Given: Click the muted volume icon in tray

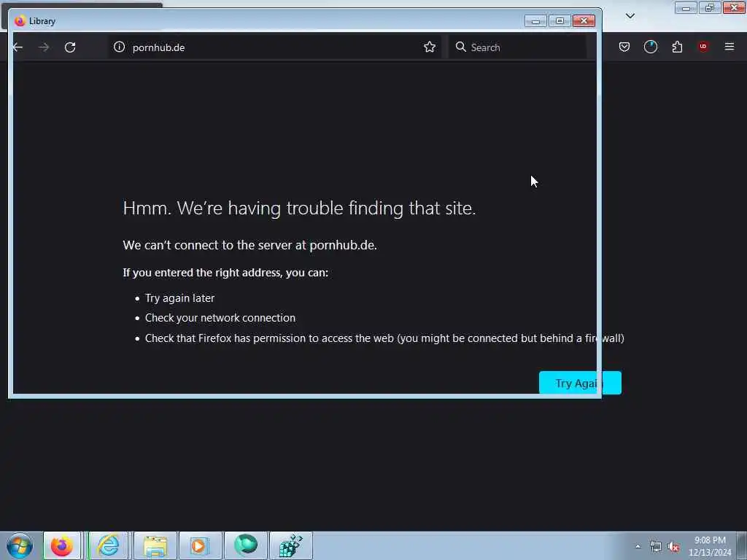Looking at the screenshot, I should pyautogui.click(x=673, y=547).
